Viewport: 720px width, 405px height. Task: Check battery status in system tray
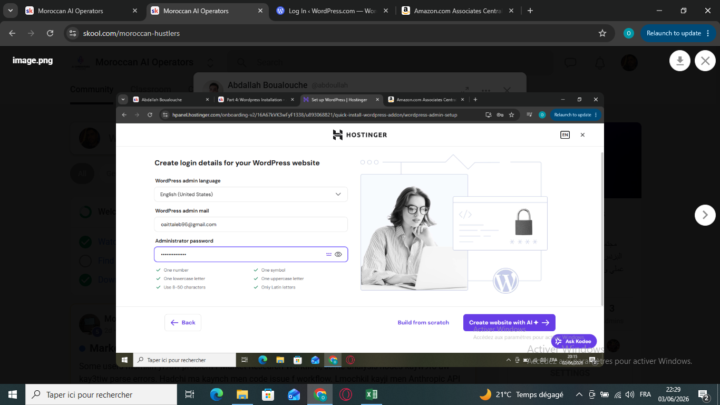[x=605, y=394]
